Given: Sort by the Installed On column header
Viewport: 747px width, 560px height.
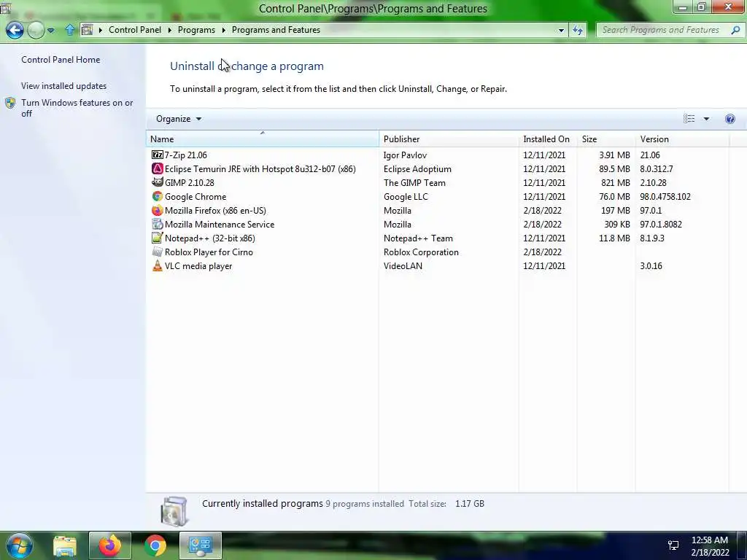Looking at the screenshot, I should tap(548, 139).
